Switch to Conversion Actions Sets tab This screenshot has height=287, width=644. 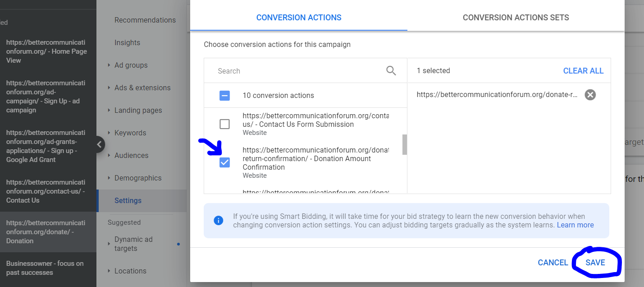click(516, 18)
